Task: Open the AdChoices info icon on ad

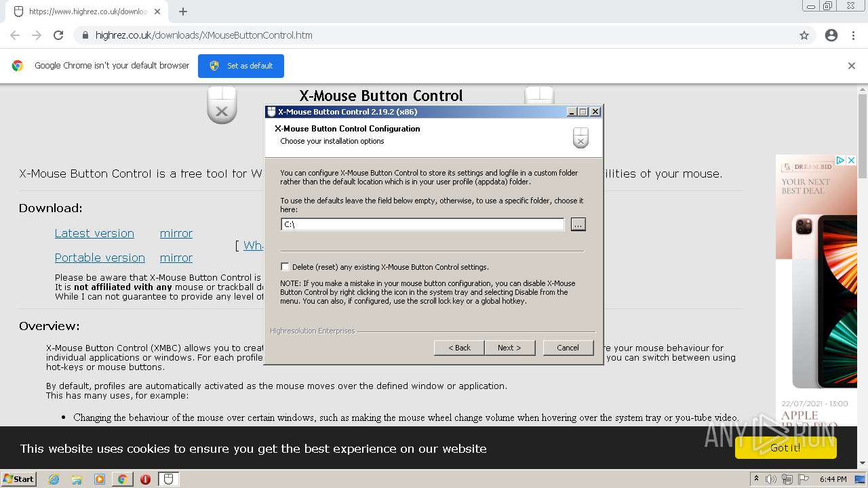Action: click(x=840, y=161)
